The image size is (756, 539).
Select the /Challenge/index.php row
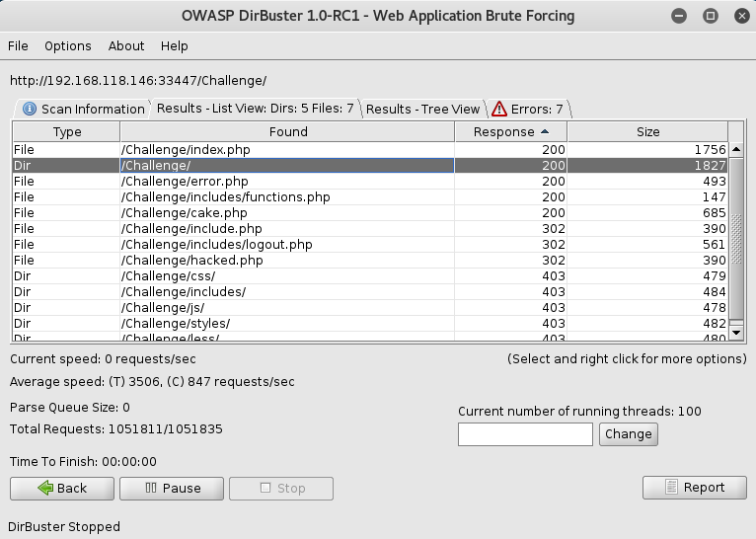(370, 149)
